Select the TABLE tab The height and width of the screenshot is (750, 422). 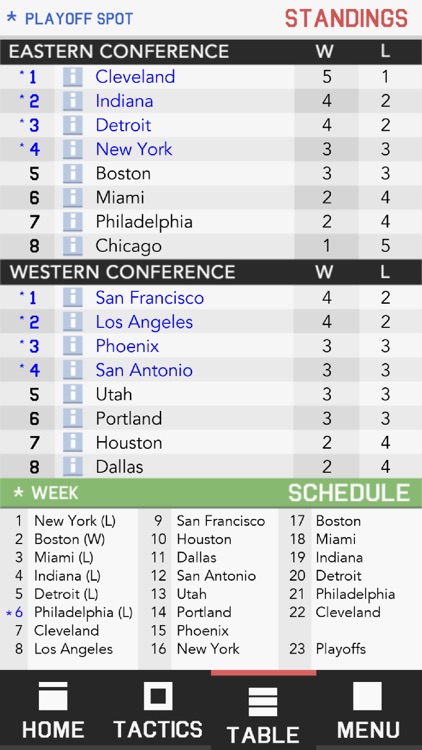(x=264, y=710)
